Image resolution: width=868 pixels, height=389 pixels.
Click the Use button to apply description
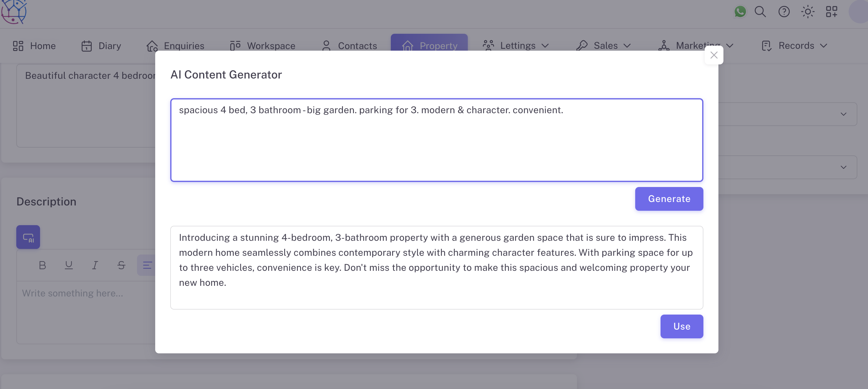[x=682, y=326]
